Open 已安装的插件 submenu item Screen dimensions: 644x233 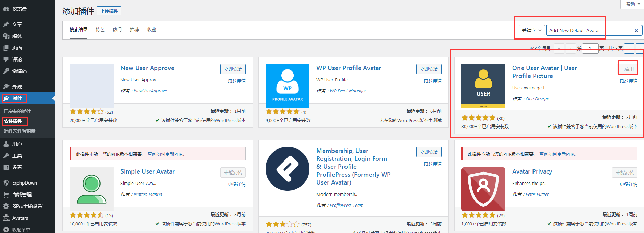[17, 111]
